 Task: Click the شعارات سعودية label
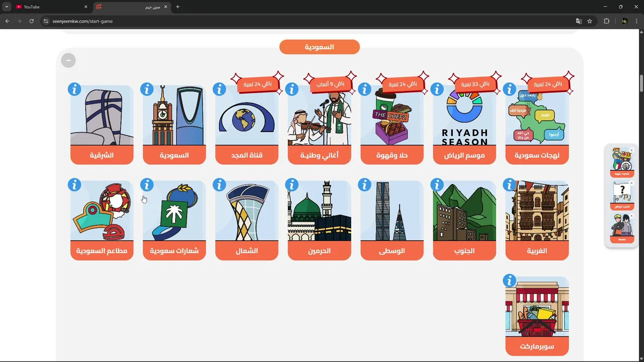pos(175,251)
